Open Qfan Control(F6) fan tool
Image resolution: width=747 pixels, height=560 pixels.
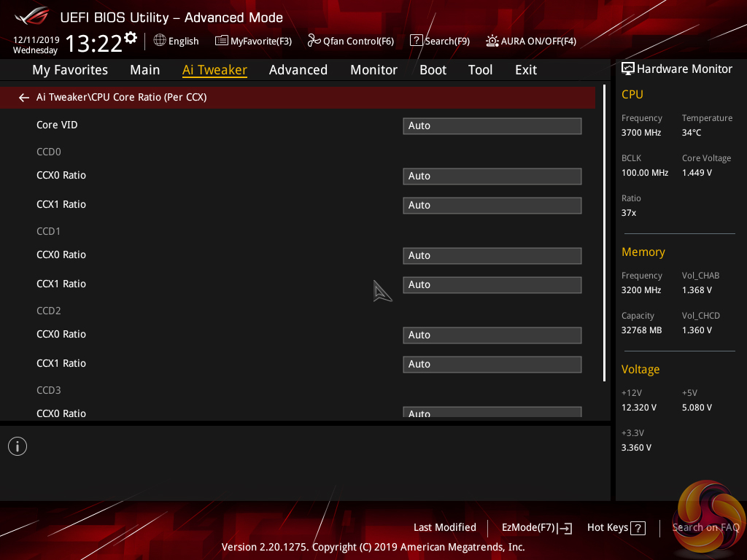[x=351, y=41]
